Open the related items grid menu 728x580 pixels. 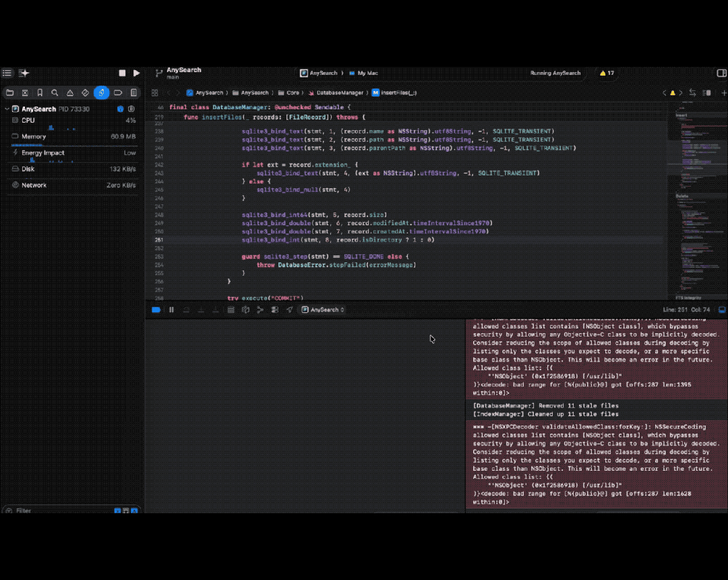[x=155, y=93]
